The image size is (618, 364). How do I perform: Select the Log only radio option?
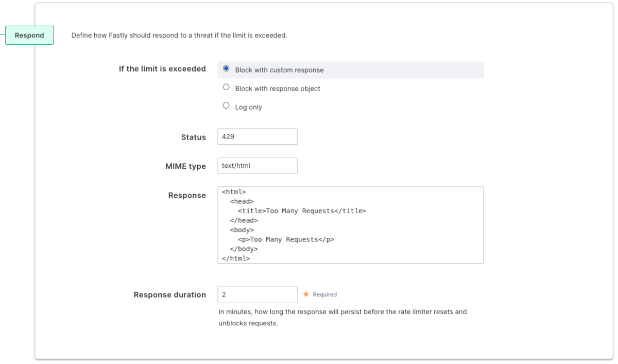pyautogui.click(x=226, y=106)
